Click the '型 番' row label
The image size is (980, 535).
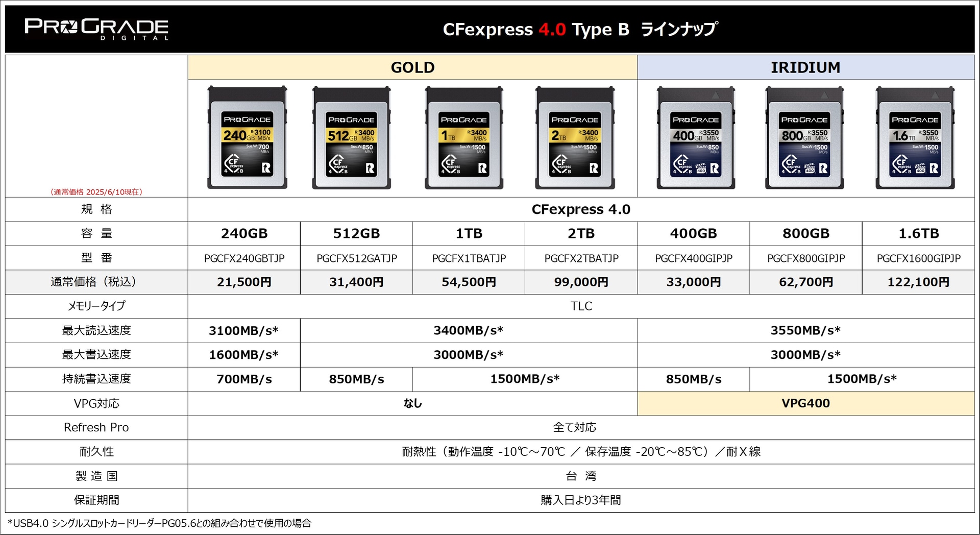pos(96,258)
